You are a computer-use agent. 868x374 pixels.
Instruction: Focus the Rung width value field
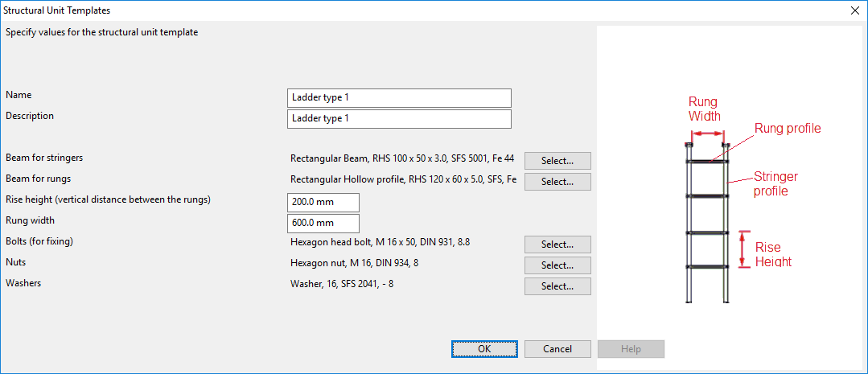click(323, 224)
